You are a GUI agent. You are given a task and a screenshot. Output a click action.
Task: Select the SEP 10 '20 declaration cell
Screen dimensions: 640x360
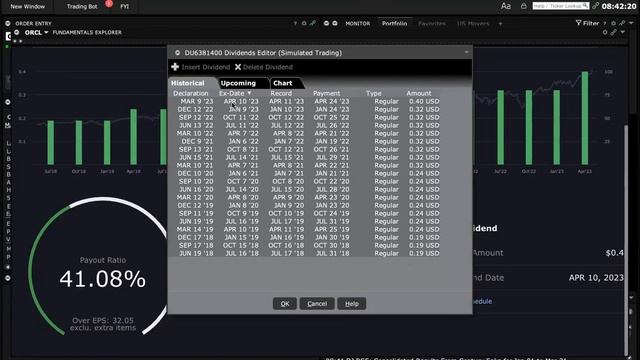pos(196,181)
